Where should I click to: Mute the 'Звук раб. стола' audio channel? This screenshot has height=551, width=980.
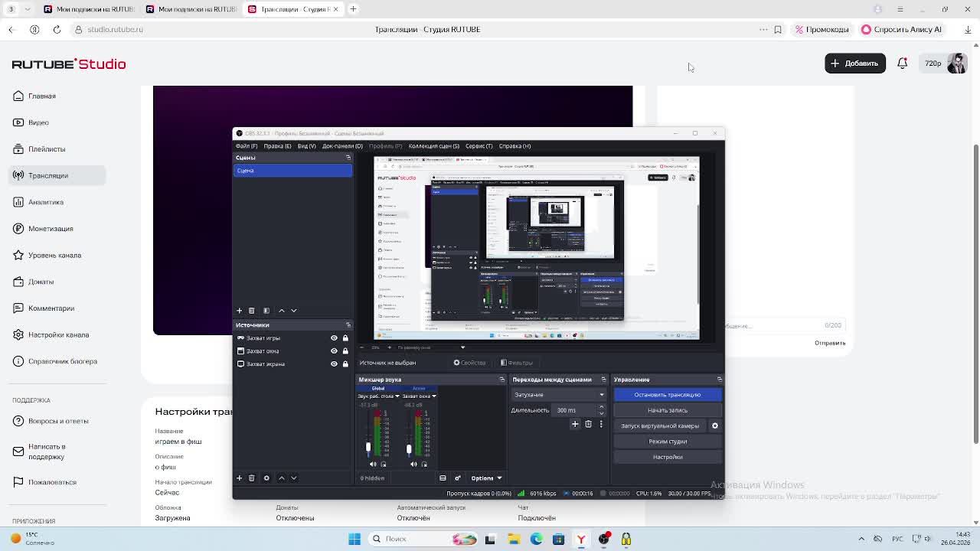tap(373, 464)
